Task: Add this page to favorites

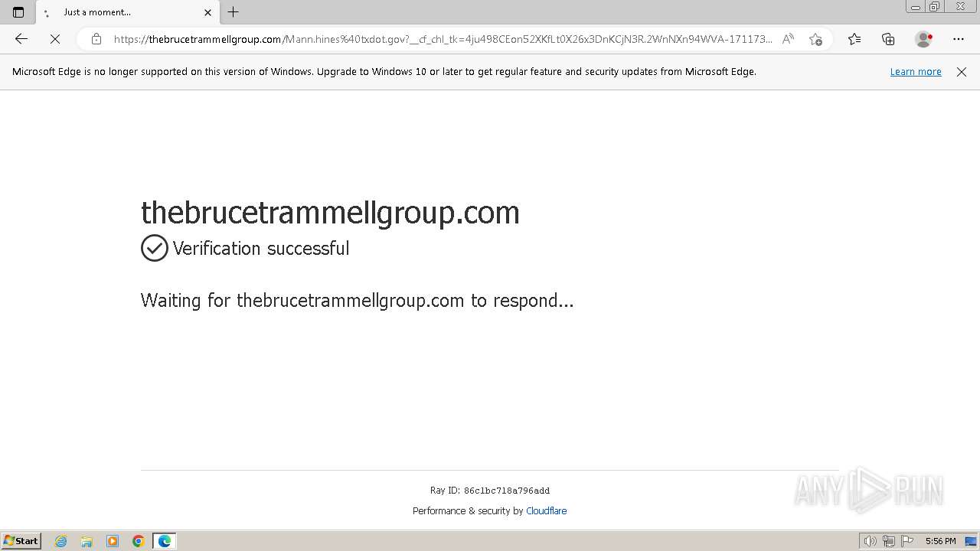Action: tap(815, 39)
